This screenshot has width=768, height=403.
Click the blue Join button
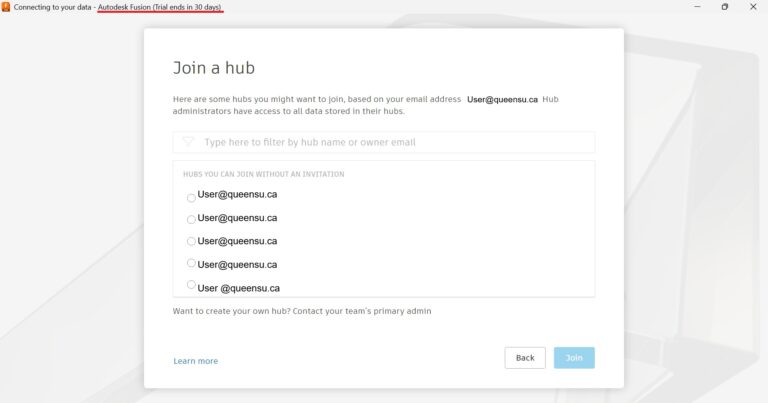(574, 358)
